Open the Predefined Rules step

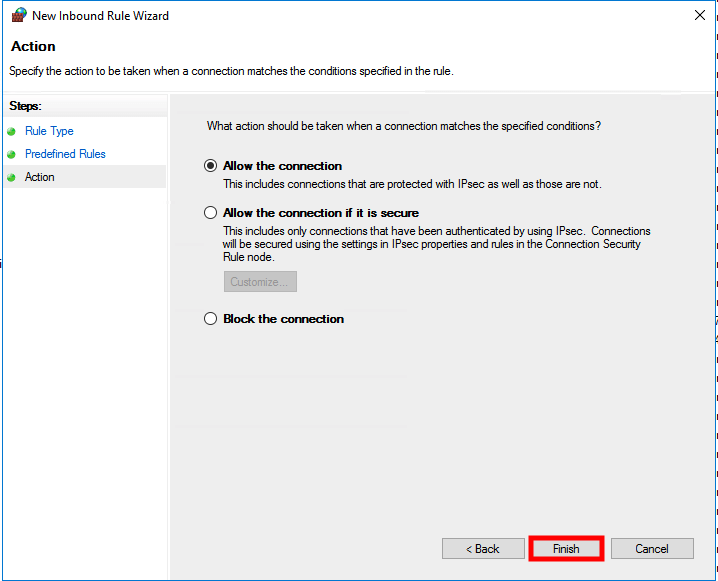coord(65,154)
